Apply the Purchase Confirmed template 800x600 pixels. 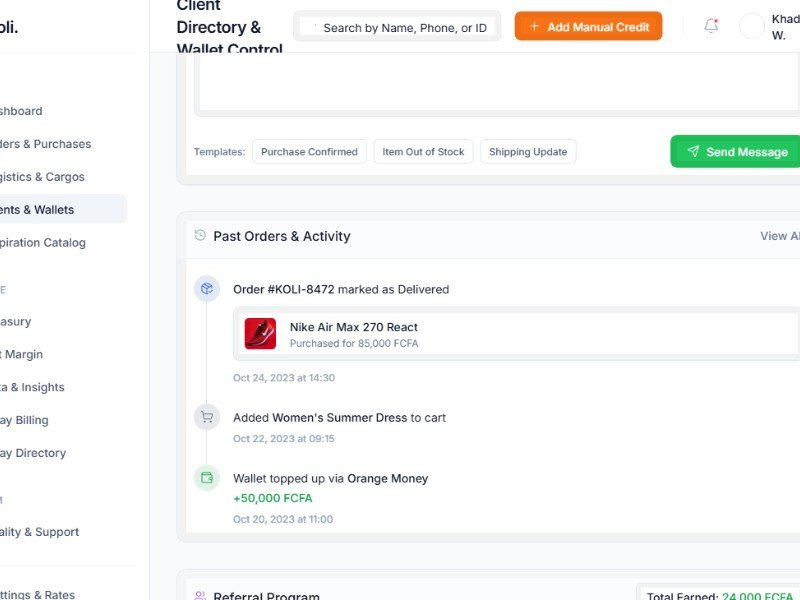coord(309,152)
